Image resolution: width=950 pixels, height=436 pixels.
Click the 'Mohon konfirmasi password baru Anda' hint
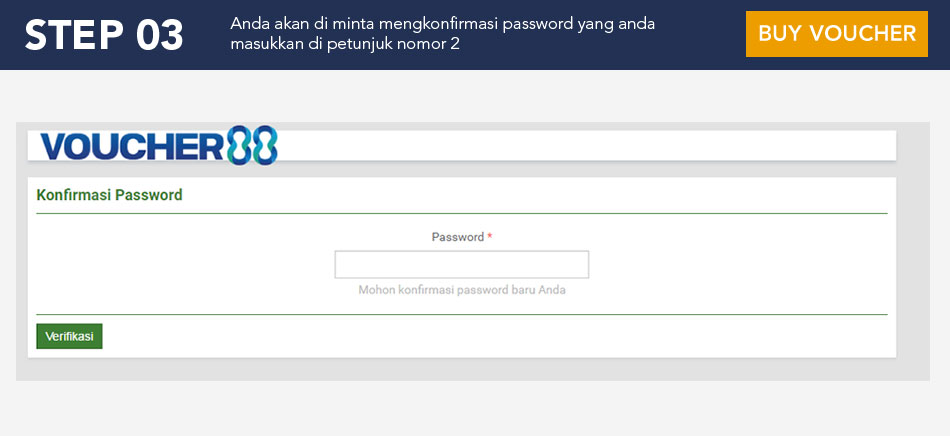(469, 291)
